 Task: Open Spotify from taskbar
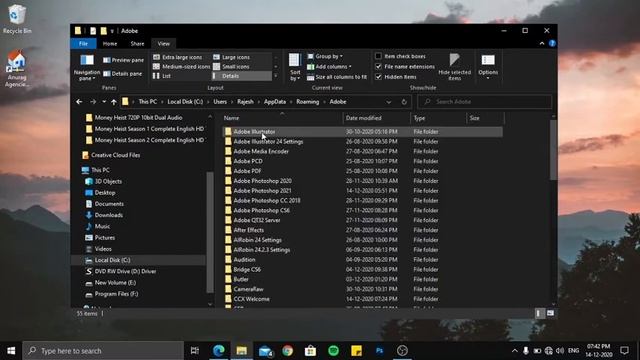click(333, 351)
